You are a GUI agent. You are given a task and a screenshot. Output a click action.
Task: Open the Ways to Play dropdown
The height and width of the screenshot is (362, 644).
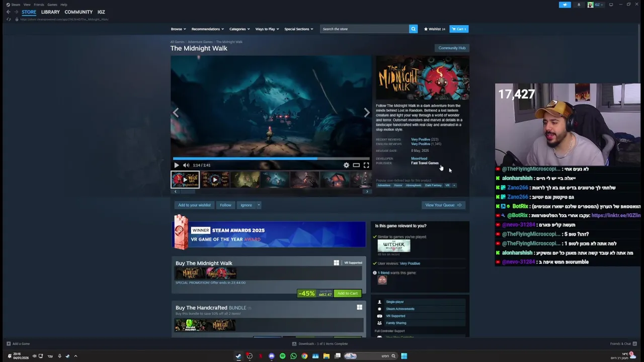point(267,29)
